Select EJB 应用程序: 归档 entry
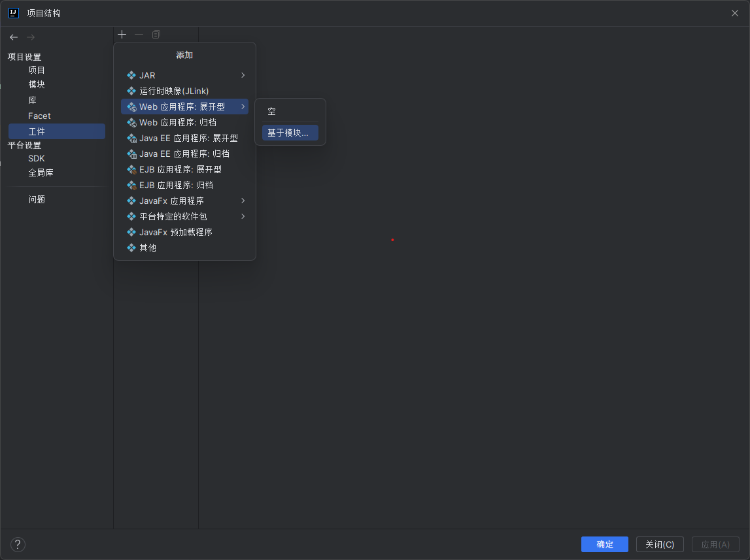The width and height of the screenshot is (750, 560). pos(184,185)
